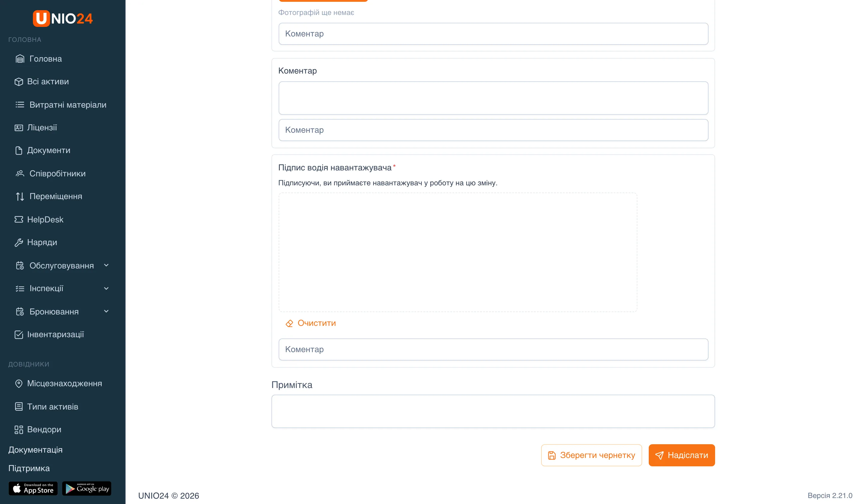The width and height of the screenshot is (861, 504).
Task: Expand the Бронювання chevron
Action: (x=106, y=311)
